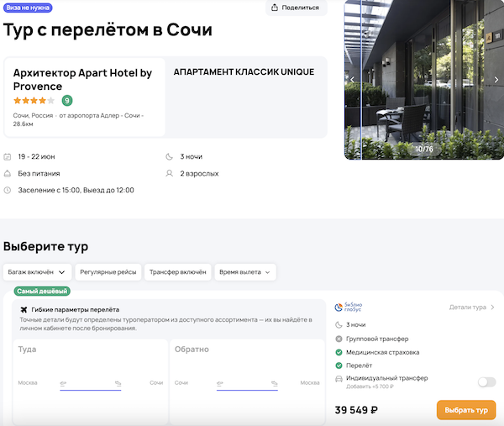Expand the Багаж включён dropdown

37,272
